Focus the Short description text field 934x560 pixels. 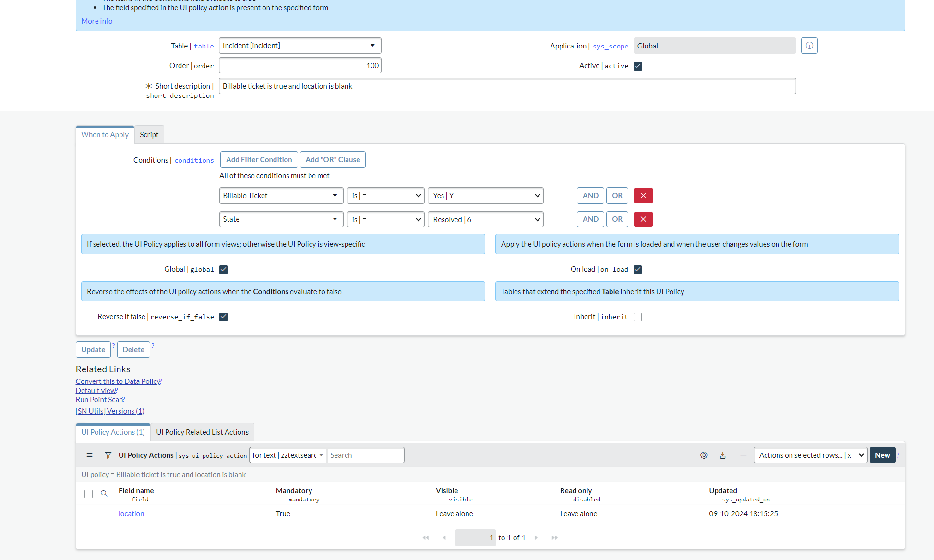[x=507, y=86]
